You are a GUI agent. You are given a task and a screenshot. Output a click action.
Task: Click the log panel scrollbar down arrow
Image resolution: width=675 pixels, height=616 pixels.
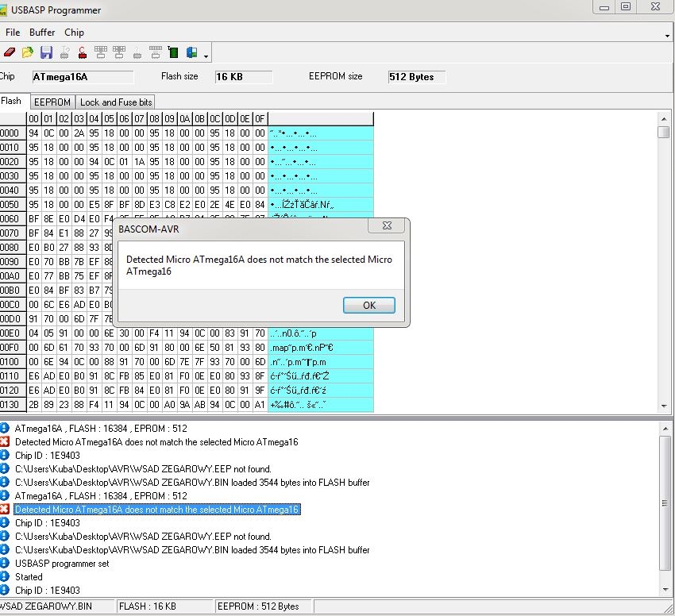(x=665, y=589)
